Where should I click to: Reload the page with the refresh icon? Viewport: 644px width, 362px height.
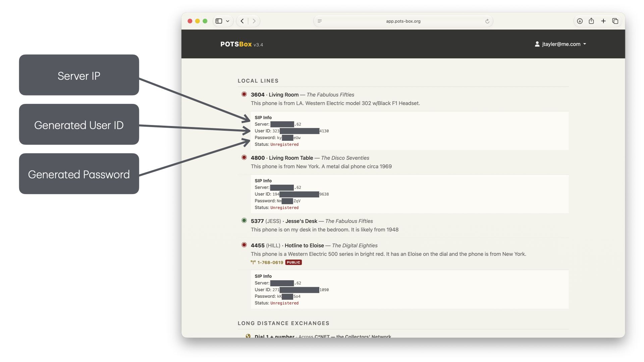(x=487, y=21)
